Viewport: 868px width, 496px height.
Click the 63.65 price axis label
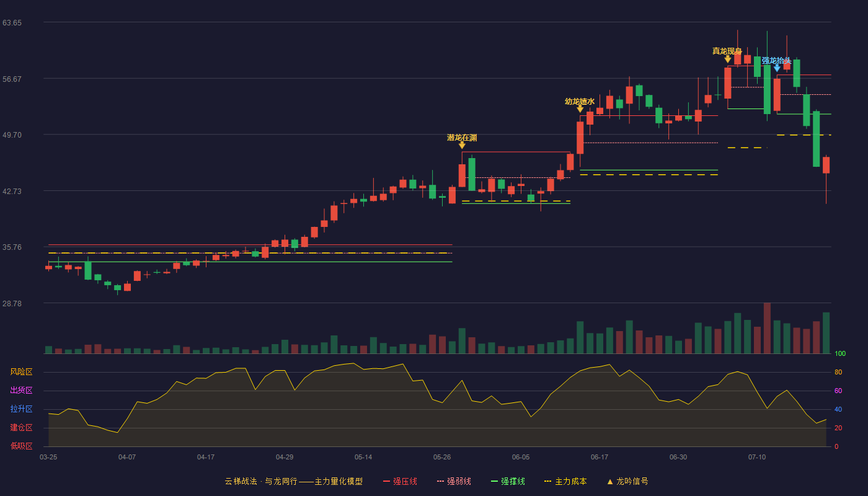[12, 23]
